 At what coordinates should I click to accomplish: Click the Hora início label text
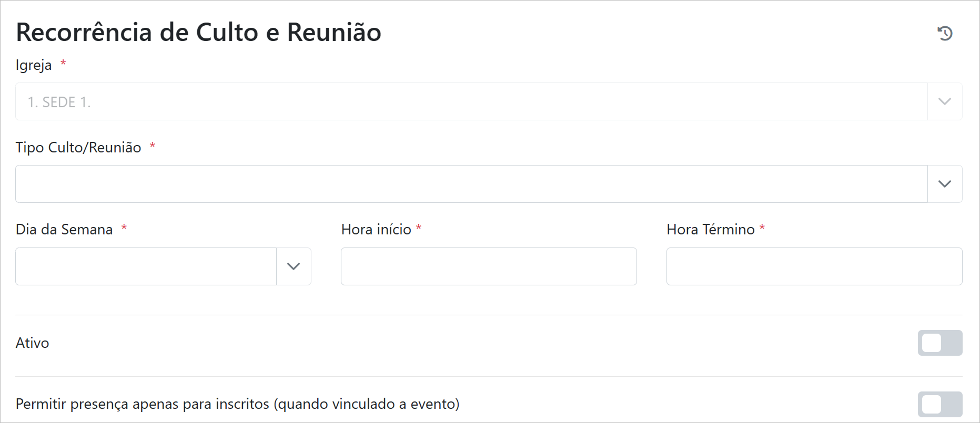[376, 230]
